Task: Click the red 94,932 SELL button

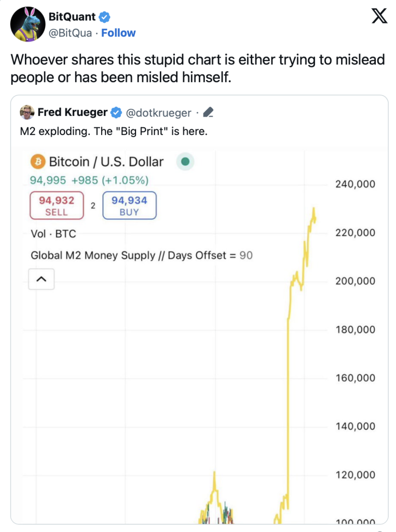Action: pyautogui.click(x=57, y=205)
